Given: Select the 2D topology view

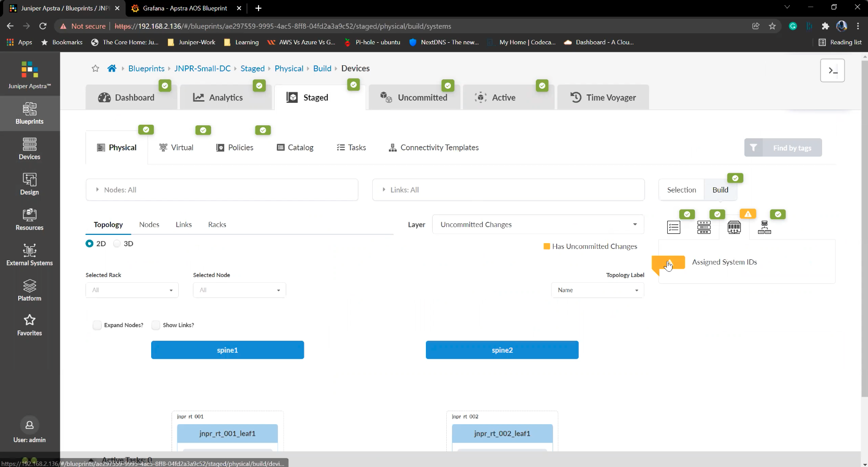Looking at the screenshot, I should [x=90, y=244].
